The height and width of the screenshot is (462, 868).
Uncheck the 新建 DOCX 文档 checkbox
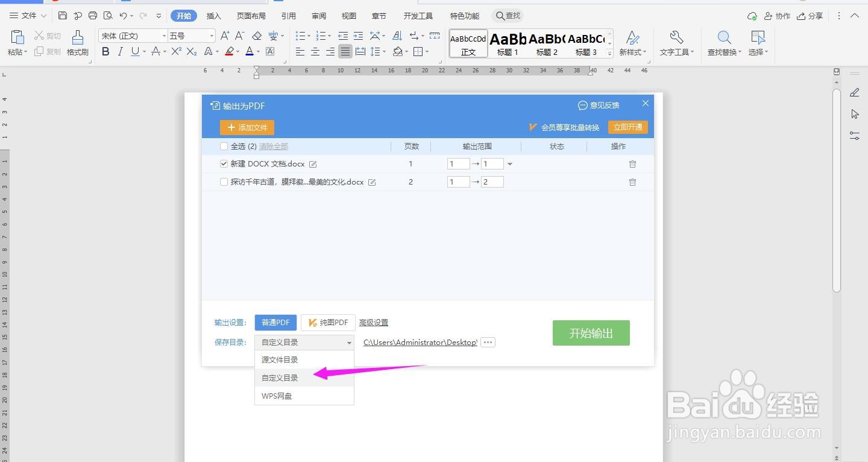pyautogui.click(x=224, y=163)
